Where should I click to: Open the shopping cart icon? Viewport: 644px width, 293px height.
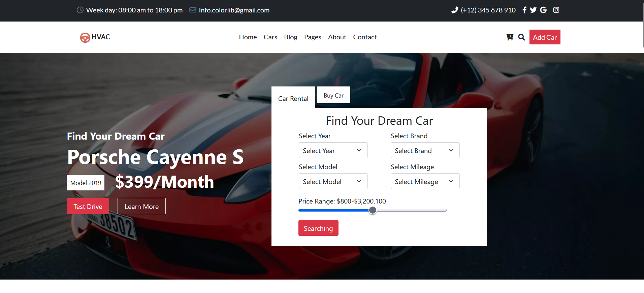point(510,37)
